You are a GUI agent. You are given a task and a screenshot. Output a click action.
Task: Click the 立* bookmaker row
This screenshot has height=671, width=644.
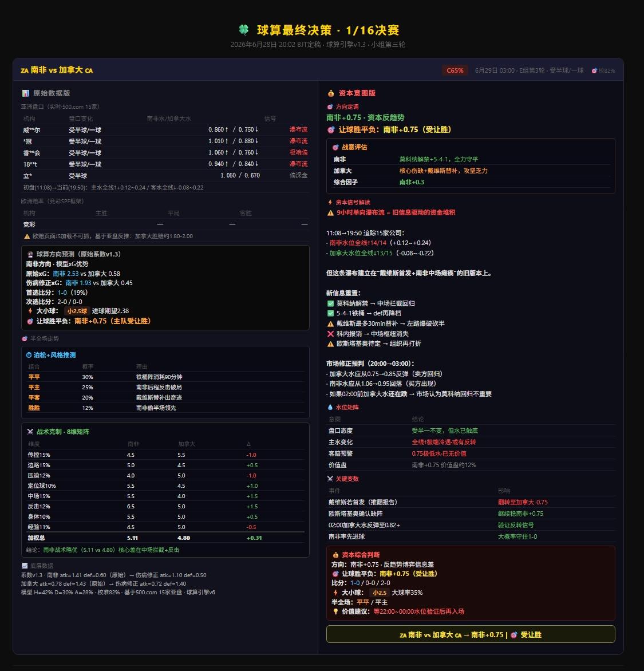165,175
